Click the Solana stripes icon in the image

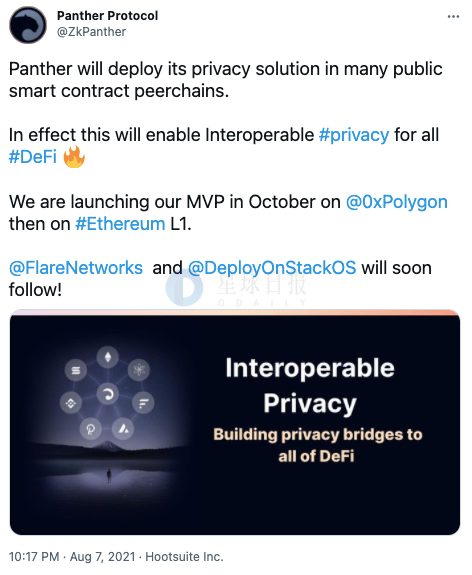[76, 370]
